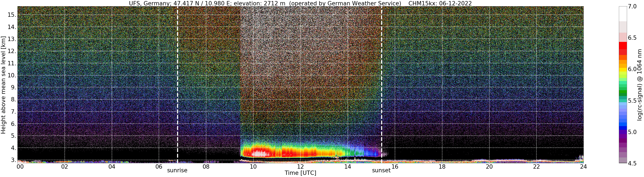Viewport: 644px width, 177px height.
Task: Click the '8.' height axis tick label
Action: click(x=13, y=99)
